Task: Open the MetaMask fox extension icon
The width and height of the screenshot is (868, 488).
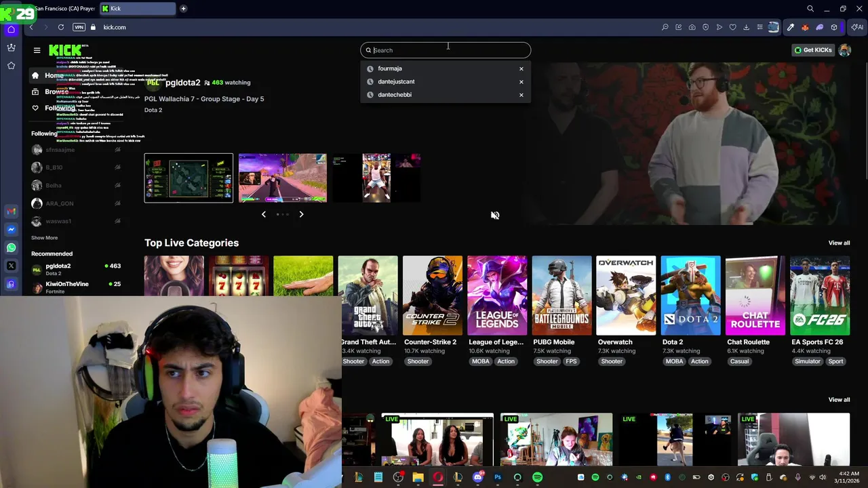Action: click(x=805, y=27)
